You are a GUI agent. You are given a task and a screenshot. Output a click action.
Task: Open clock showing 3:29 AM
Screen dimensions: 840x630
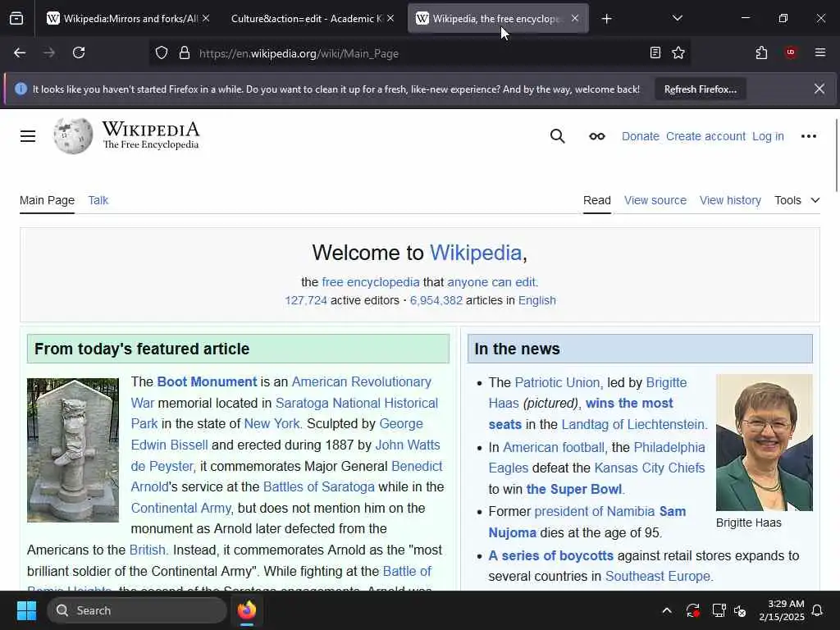click(782, 610)
